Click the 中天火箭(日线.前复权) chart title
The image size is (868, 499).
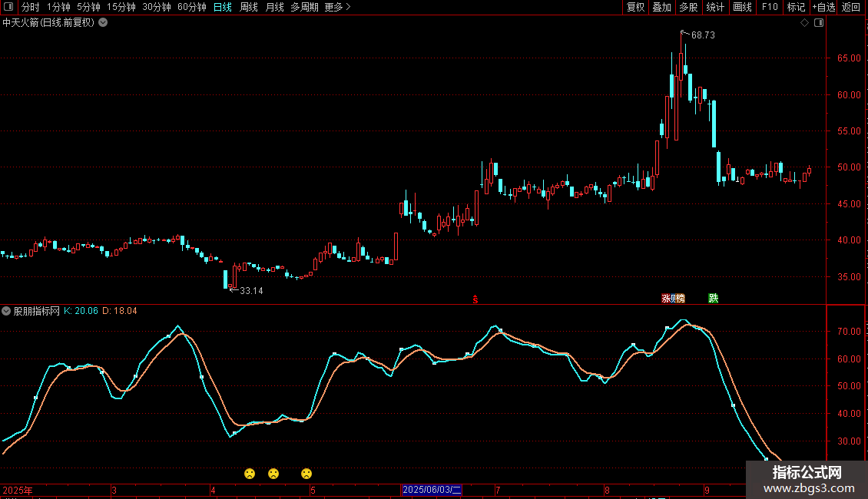pos(48,23)
